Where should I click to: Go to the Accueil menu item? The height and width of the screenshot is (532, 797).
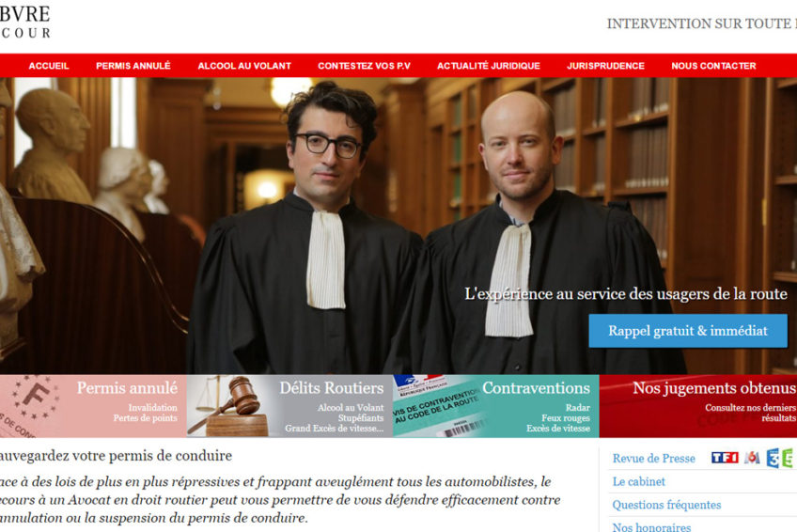click(49, 66)
